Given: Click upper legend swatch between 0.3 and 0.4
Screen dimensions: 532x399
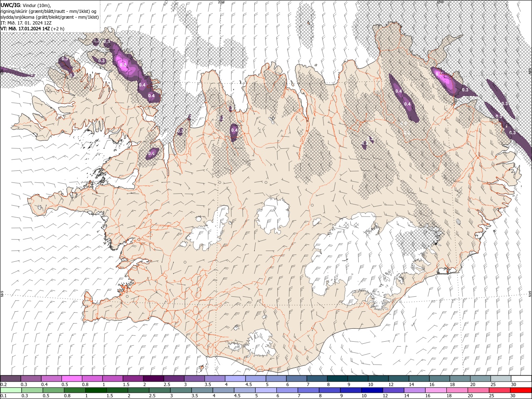Looking at the screenshot, I should tap(31, 379).
